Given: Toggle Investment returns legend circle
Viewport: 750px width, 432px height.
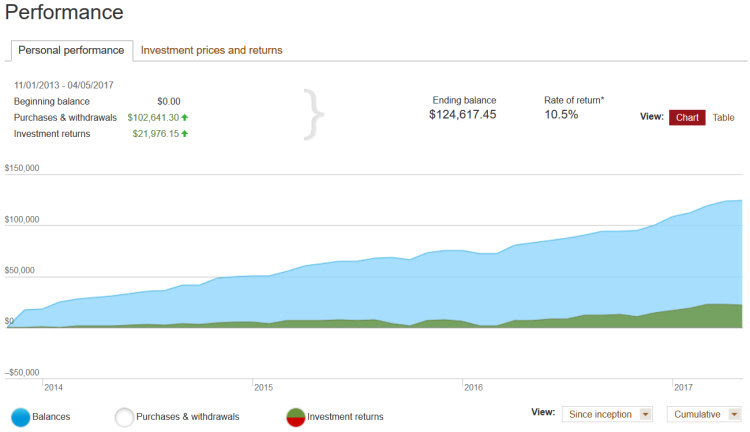Looking at the screenshot, I should point(296,417).
